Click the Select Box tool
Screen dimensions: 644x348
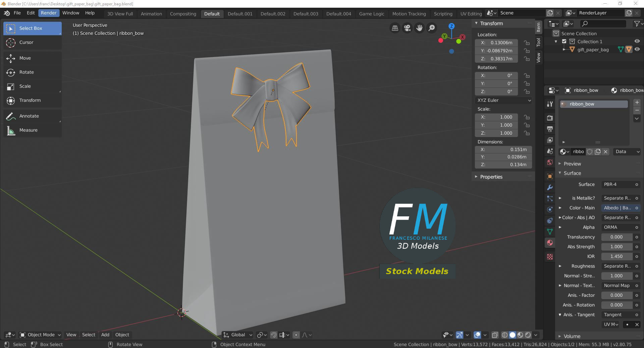point(33,28)
